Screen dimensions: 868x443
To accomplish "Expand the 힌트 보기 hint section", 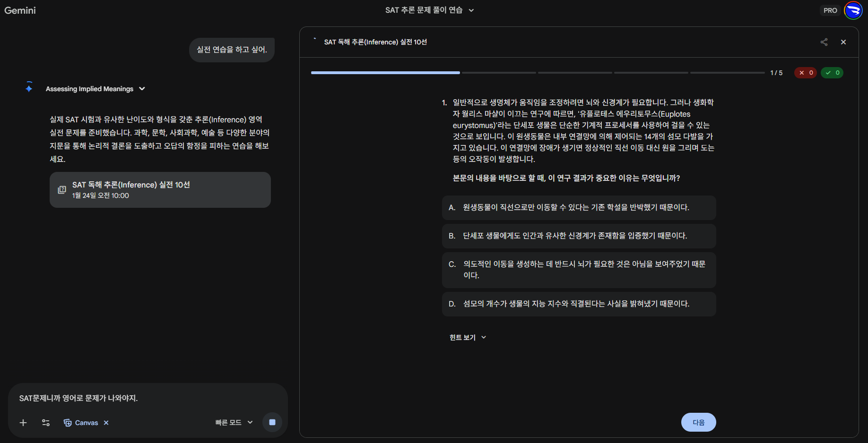I will [468, 337].
